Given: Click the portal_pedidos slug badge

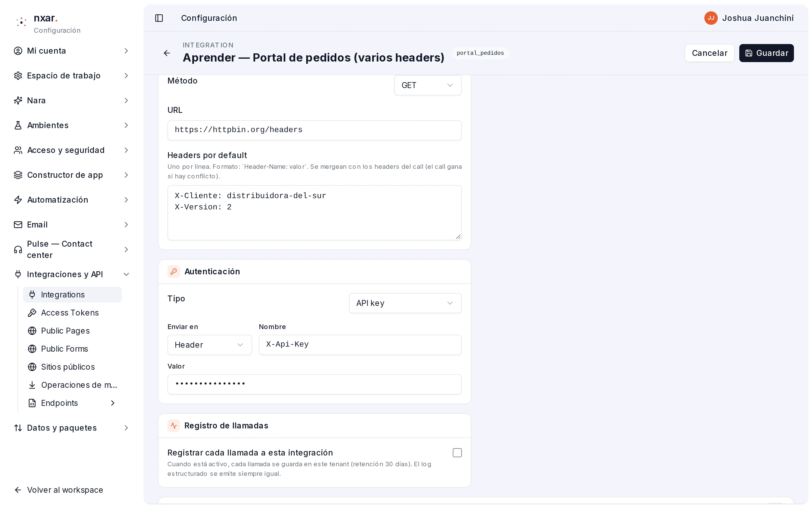Looking at the screenshot, I should coord(480,53).
